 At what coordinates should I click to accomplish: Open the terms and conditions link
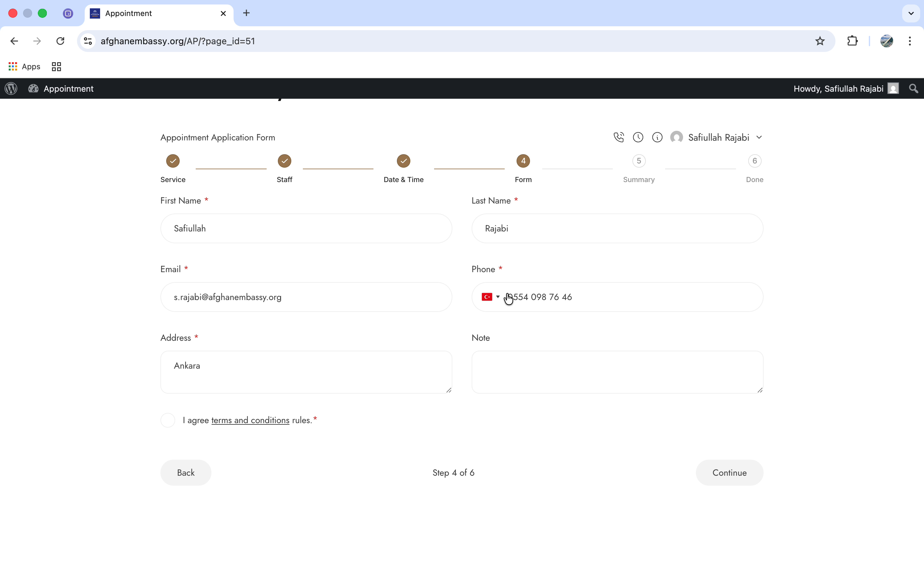point(250,420)
